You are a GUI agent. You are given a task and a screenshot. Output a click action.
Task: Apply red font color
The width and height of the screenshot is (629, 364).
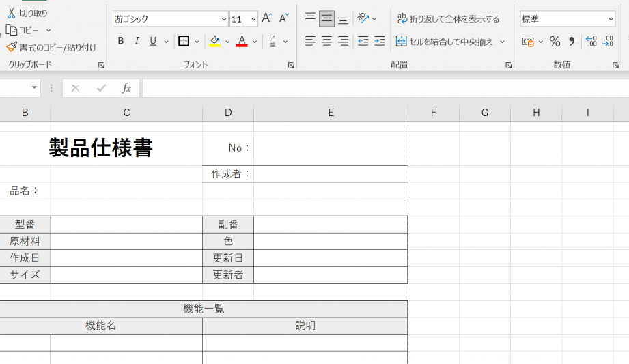pyautogui.click(x=242, y=41)
